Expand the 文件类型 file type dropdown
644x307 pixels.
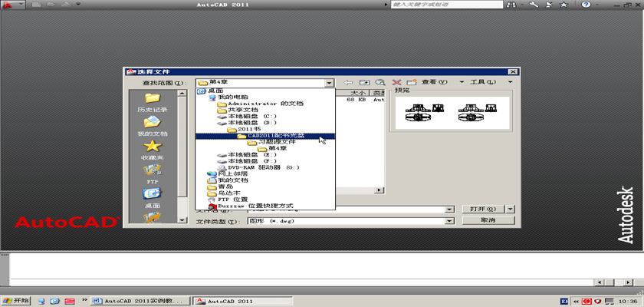pos(450,221)
